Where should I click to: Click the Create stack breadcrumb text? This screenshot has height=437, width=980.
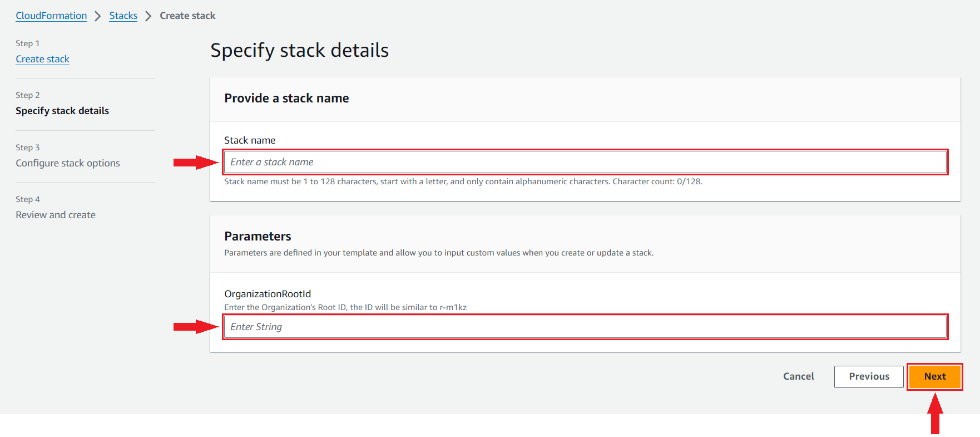click(x=187, y=16)
